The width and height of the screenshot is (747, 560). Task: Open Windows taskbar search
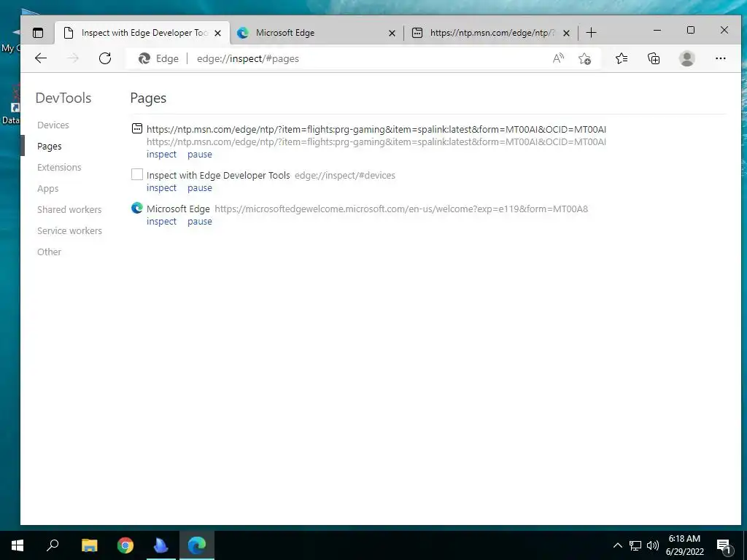pyautogui.click(x=53, y=545)
